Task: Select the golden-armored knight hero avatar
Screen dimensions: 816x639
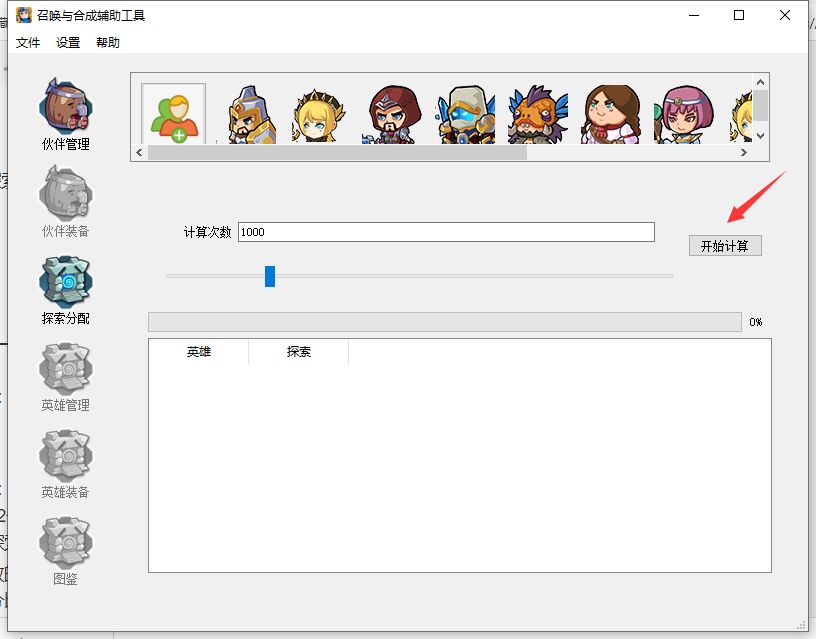Action: [x=251, y=114]
